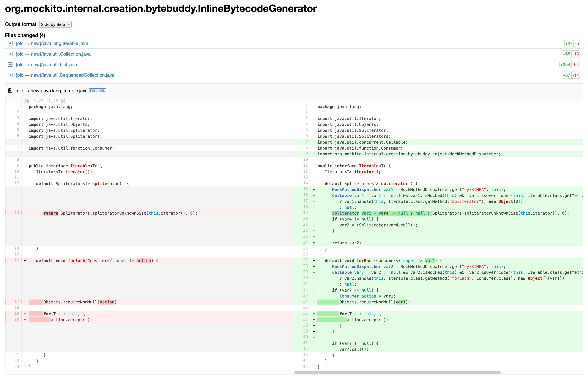Viewport: 588px width, 377px height.
Task: Click the hunk header @@ -1,23 +1,45 @@
Action: 44,101
